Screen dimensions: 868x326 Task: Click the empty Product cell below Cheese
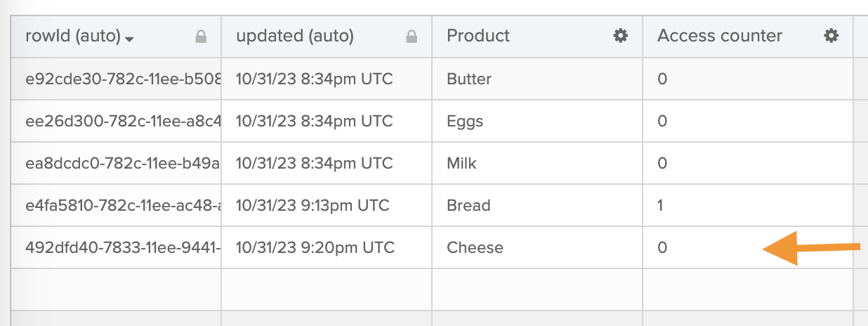(x=537, y=289)
